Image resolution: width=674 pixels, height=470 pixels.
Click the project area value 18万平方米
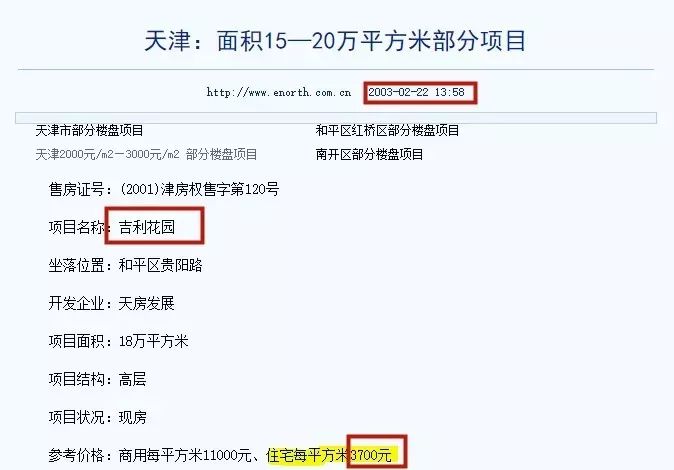tap(153, 341)
